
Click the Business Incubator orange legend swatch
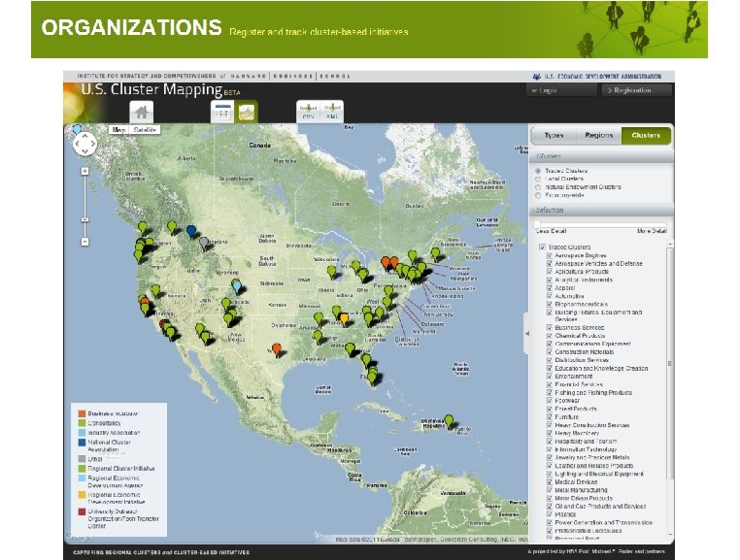[x=82, y=413]
